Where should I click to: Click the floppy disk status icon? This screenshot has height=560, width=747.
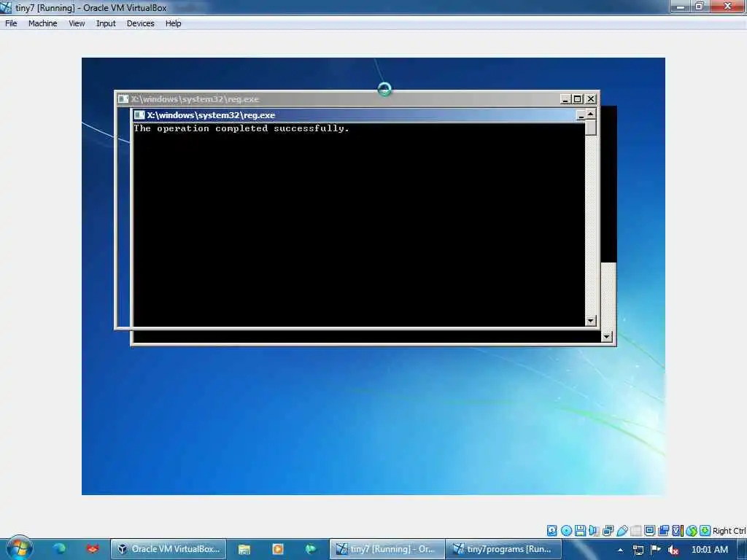click(580, 531)
